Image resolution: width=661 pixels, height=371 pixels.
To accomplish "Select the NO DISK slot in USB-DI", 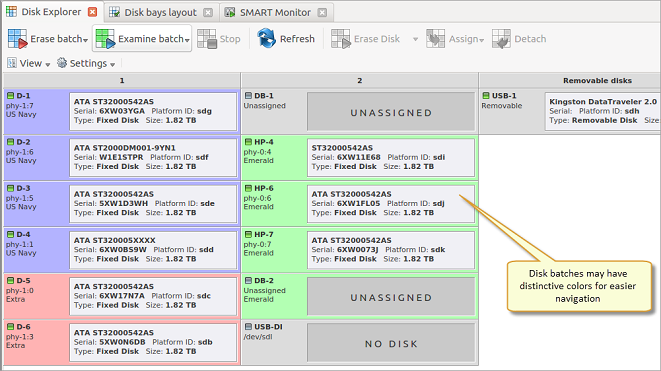I will point(391,343).
